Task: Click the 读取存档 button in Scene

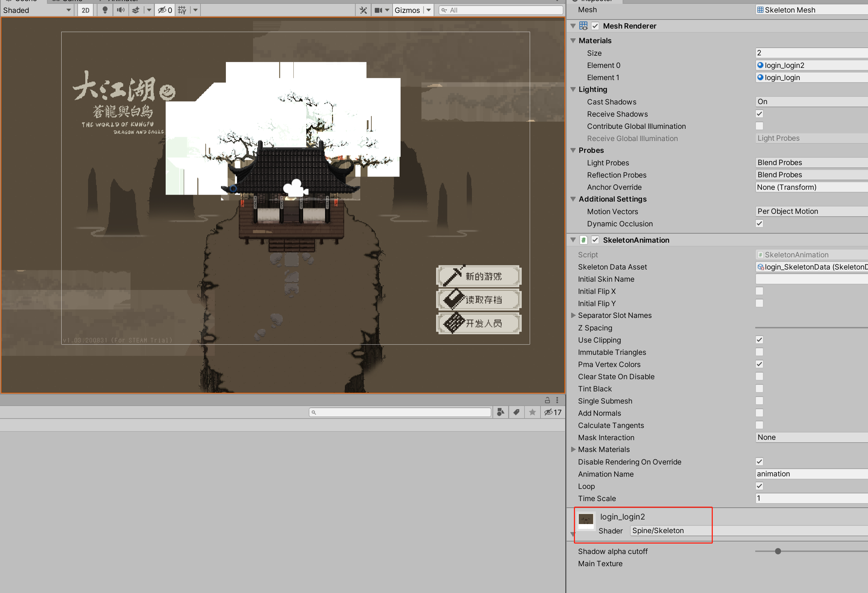Action: (x=479, y=300)
